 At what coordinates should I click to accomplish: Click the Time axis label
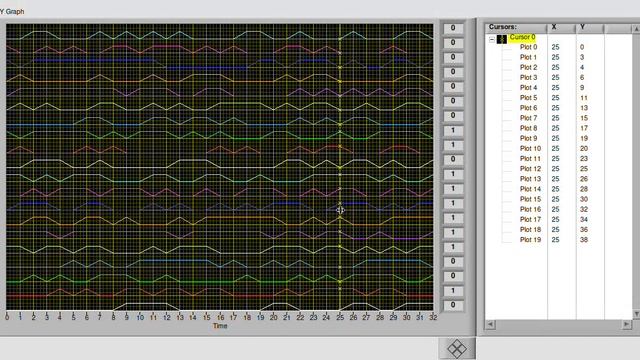point(220,326)
